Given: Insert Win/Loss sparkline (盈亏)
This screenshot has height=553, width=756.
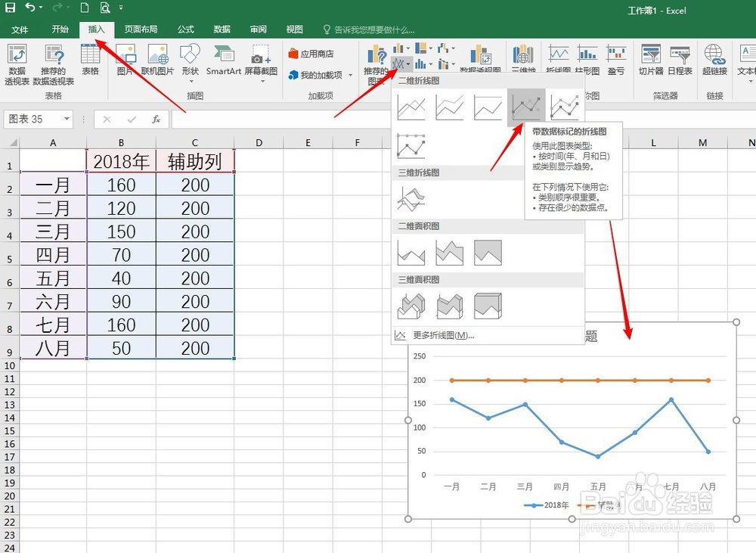Looking at the screenshot, I should (616, 61).
